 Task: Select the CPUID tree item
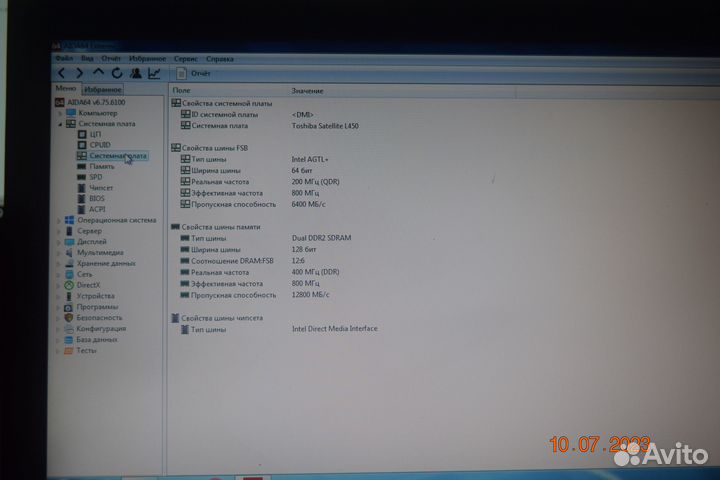point(100,145)
